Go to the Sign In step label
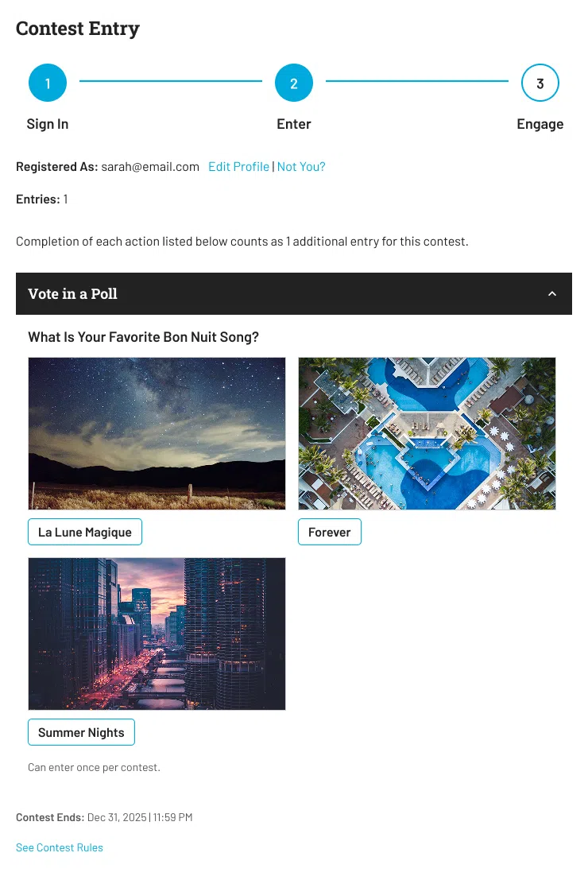588x872 pixels. [x=48, y=124]
